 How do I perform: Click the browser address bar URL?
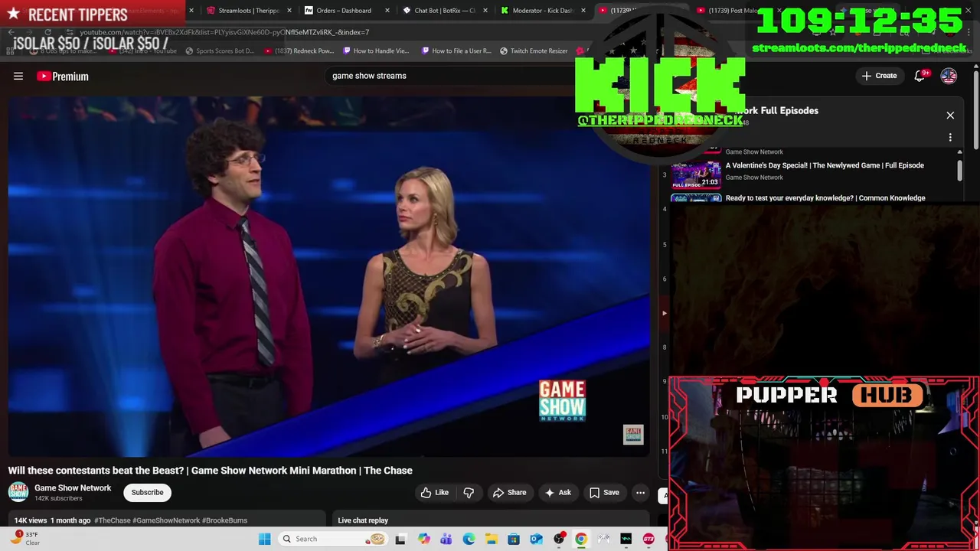tap(225, 32)
